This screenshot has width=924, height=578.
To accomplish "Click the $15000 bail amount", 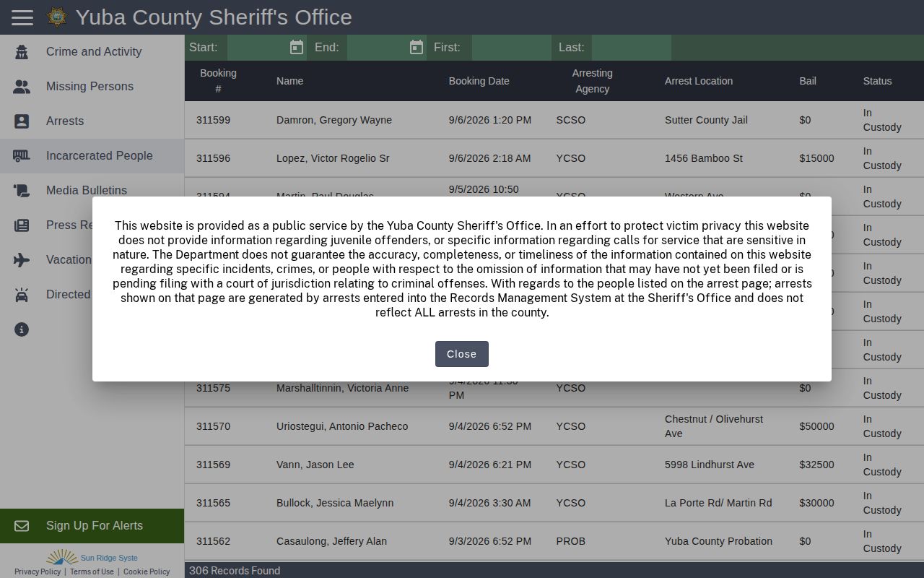I will pos(816,158).
